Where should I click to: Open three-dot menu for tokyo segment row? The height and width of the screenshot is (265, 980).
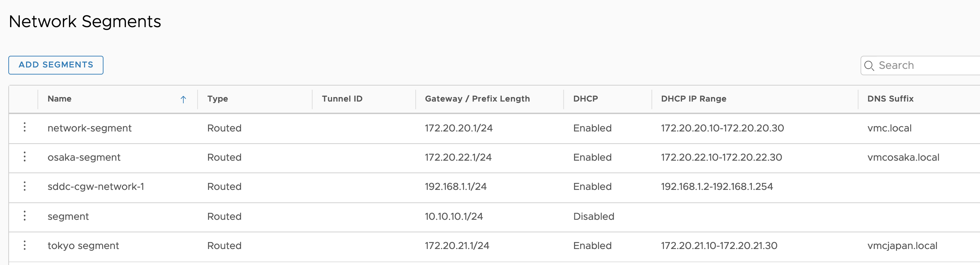25,245
